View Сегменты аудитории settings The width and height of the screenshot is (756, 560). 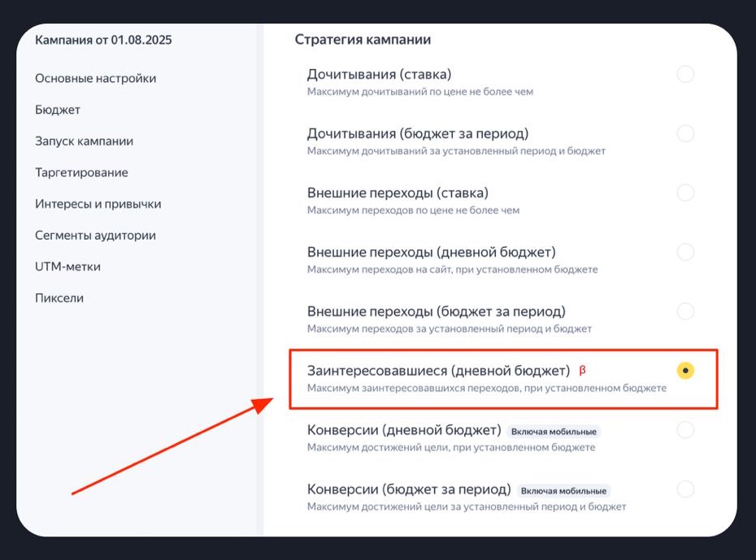(x=93, y=235)
